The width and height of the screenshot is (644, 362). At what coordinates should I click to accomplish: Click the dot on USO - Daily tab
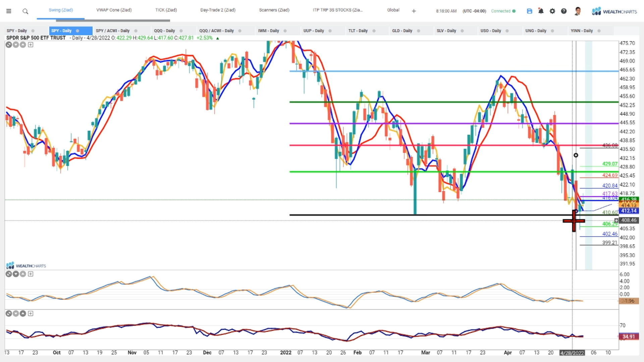point(507,31)
